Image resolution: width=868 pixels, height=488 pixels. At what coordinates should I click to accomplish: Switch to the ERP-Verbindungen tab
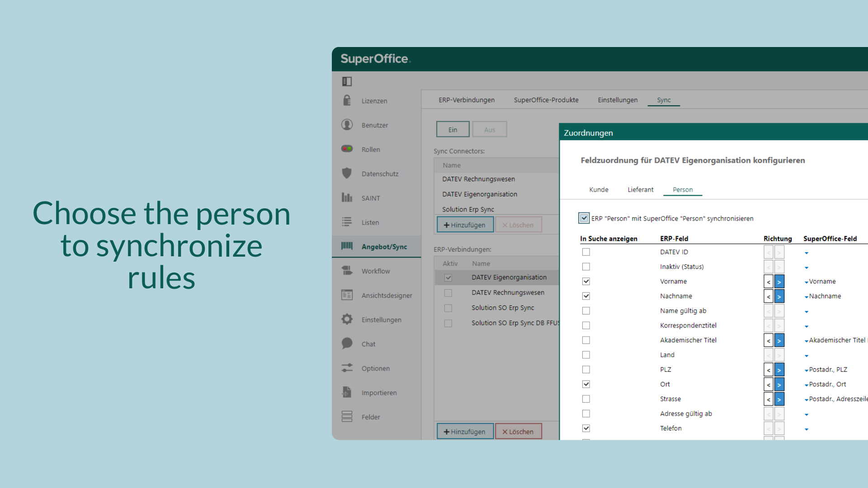coord(467,100)
